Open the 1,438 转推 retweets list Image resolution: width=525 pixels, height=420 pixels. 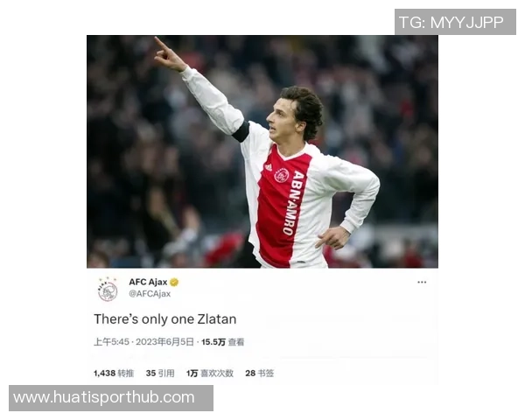pos(114,373)
